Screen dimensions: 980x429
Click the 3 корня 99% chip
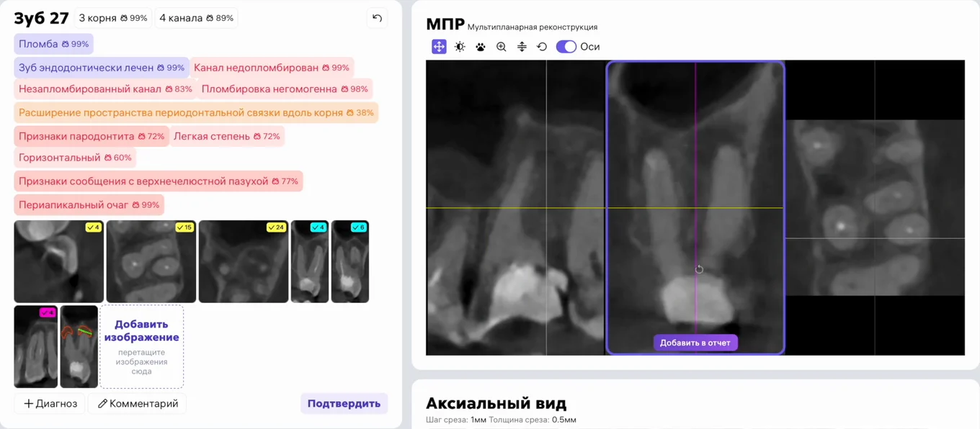click(113, 18)
